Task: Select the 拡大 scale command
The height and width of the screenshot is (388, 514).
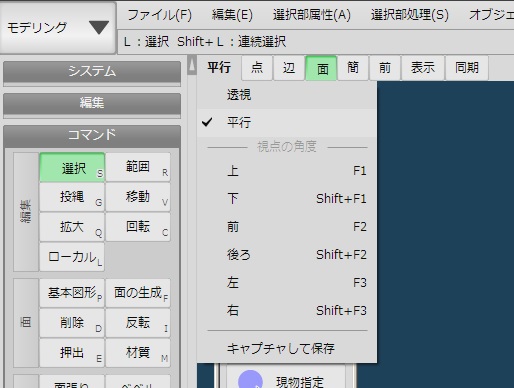Action: [x=72, y=227]
